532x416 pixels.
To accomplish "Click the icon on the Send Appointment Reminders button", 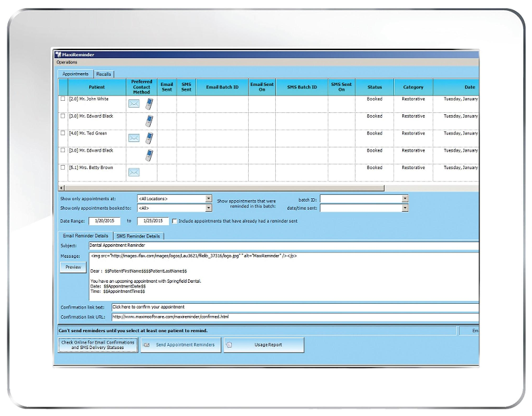I will pyautogui.click(x=147, y=345).
